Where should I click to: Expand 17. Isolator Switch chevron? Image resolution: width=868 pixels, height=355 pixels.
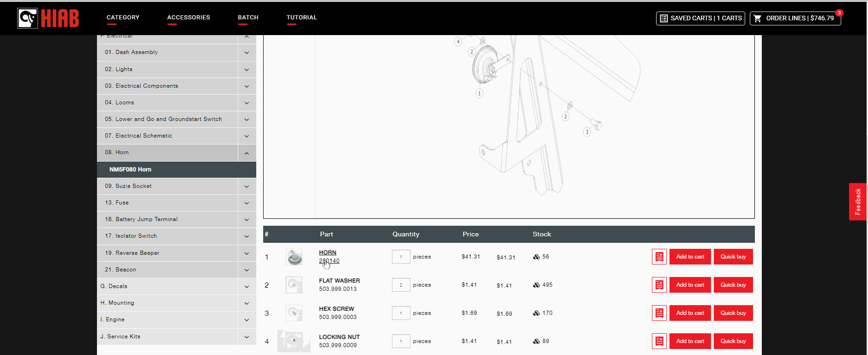click(x=247, y=236)
